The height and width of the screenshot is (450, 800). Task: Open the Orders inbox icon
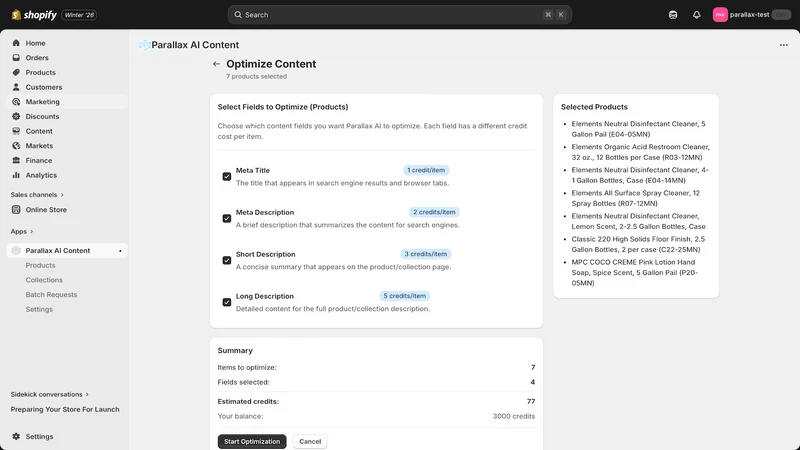[x=16, y=58]
